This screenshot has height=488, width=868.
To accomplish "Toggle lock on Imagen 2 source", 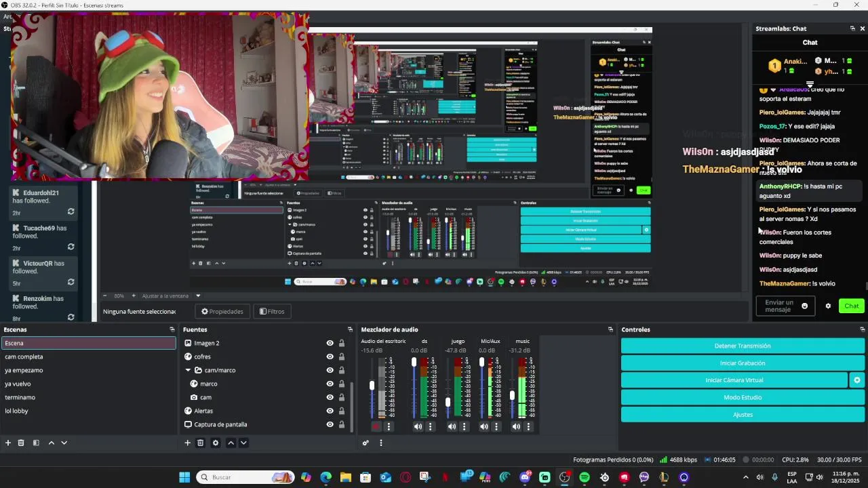I will pyautogui.click(x=342, y=343).
